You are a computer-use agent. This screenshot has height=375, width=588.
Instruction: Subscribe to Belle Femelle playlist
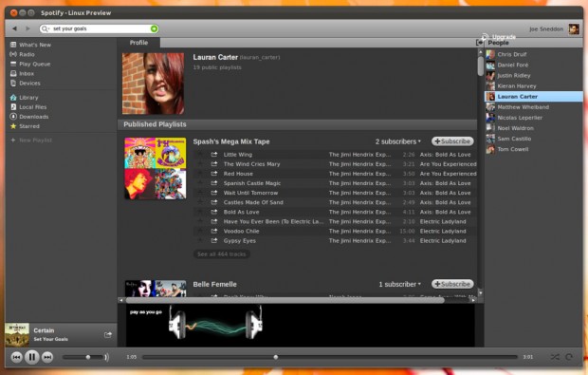point(452,284)
